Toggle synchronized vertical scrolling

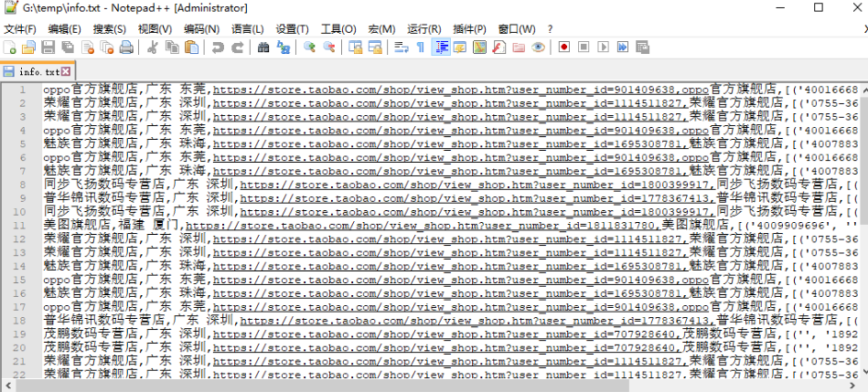tap(355, 48)
